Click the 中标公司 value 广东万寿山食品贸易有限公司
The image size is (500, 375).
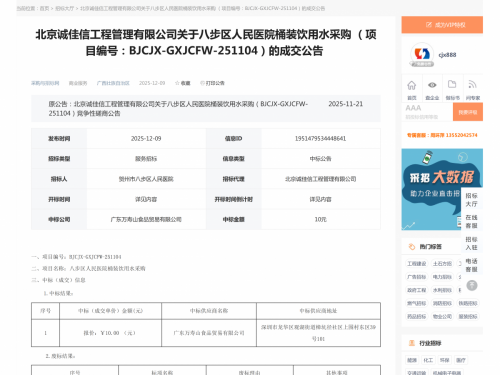tap(146, 219)
